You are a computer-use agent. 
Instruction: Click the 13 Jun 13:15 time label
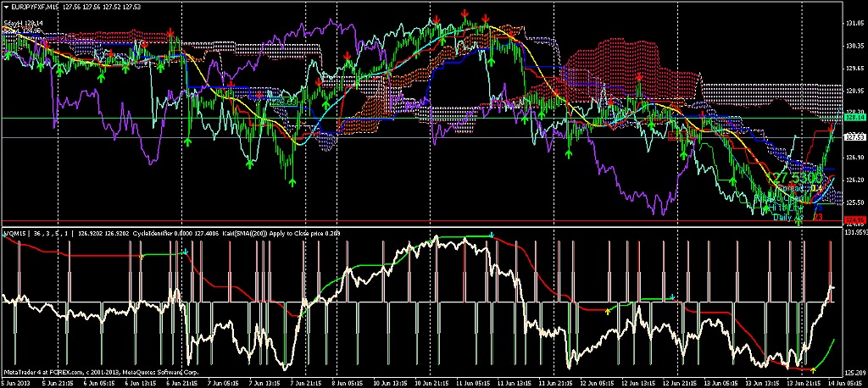pos(762,382)
